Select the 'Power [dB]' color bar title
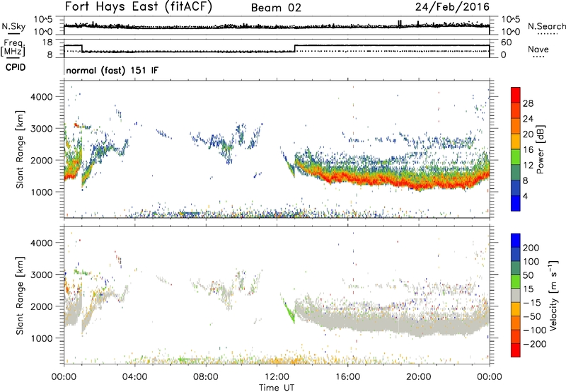Viewport: 566px width, 392px height. coord(540,149)
